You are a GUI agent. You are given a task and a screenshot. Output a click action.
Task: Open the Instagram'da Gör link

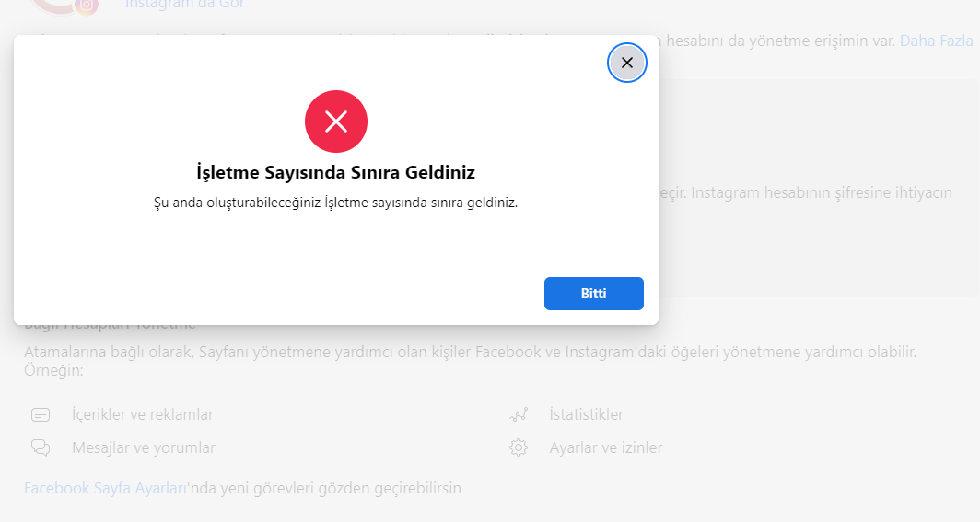185,5
